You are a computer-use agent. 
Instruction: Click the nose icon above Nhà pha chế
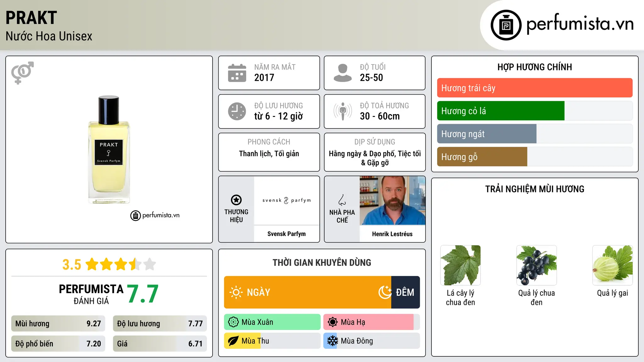(342, 200)
